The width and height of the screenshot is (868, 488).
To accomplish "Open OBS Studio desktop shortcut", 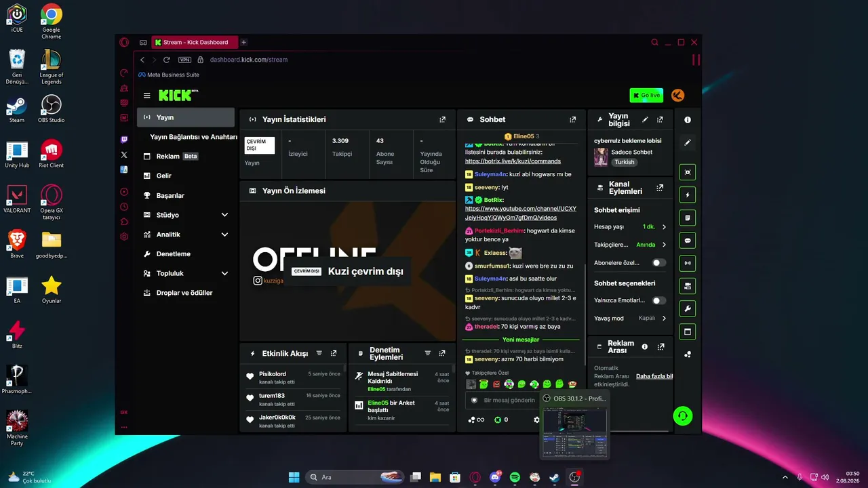I will pyautogui.click(x=52, y=109).
